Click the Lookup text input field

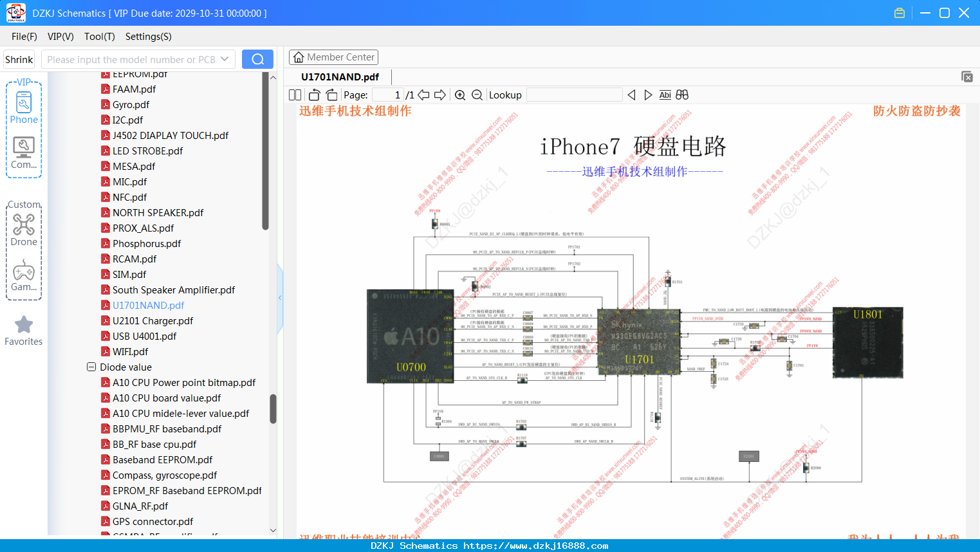click(x=574, y=95)
